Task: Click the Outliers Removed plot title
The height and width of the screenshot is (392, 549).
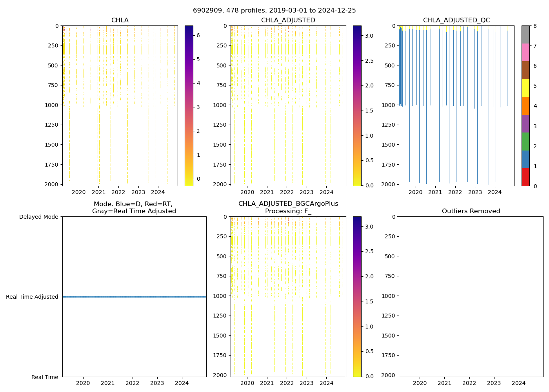Action: (x=471, y=211)
